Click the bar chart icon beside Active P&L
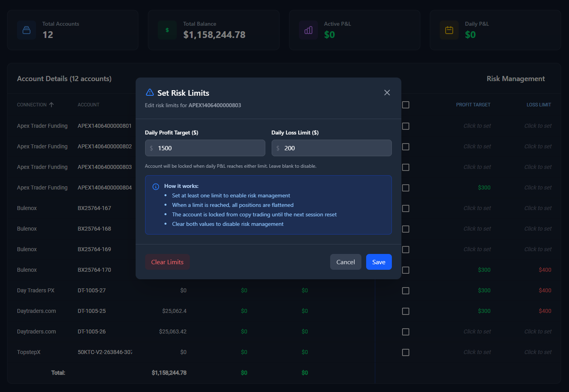Image resolution: width=569 pixels, height=392 pixels. pos(308,30)
